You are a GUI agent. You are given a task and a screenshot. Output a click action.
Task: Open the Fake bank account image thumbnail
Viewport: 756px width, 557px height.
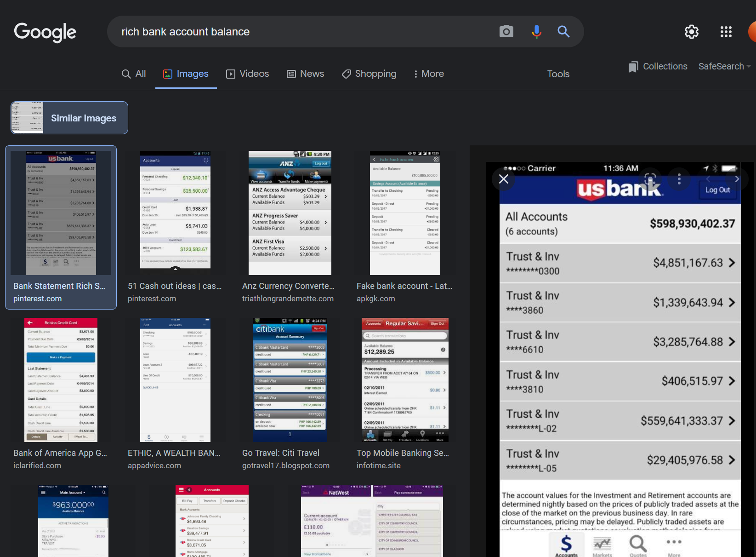coord(405,213)
